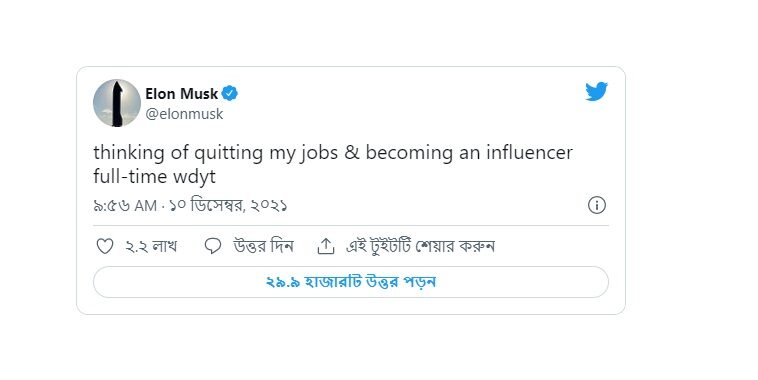This screenshot has height=380, width=758.
Task: Click the heart like icon
Action: click(105, 247)
